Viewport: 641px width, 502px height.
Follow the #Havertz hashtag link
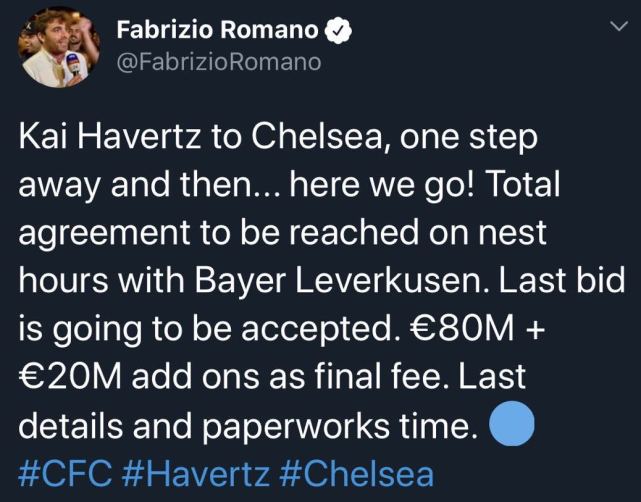click(x=196, y=474)
